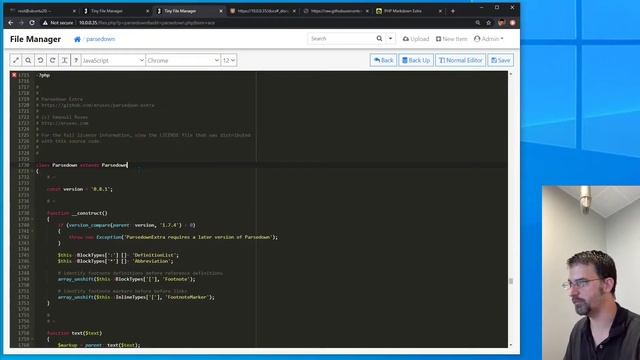This screenshot has height=360, width=640.
Task: Click the 'function text($text)' code line
Action: [x=74, y=333]
